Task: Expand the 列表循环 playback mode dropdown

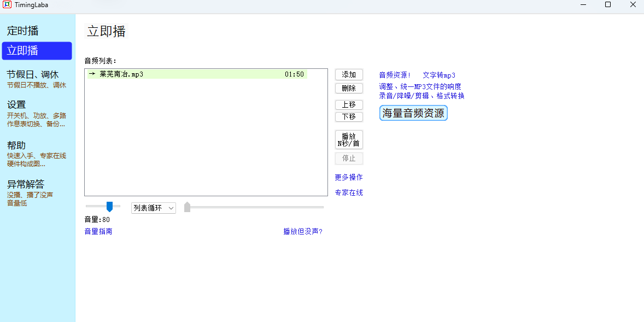Action: click(x=154, y=208)
